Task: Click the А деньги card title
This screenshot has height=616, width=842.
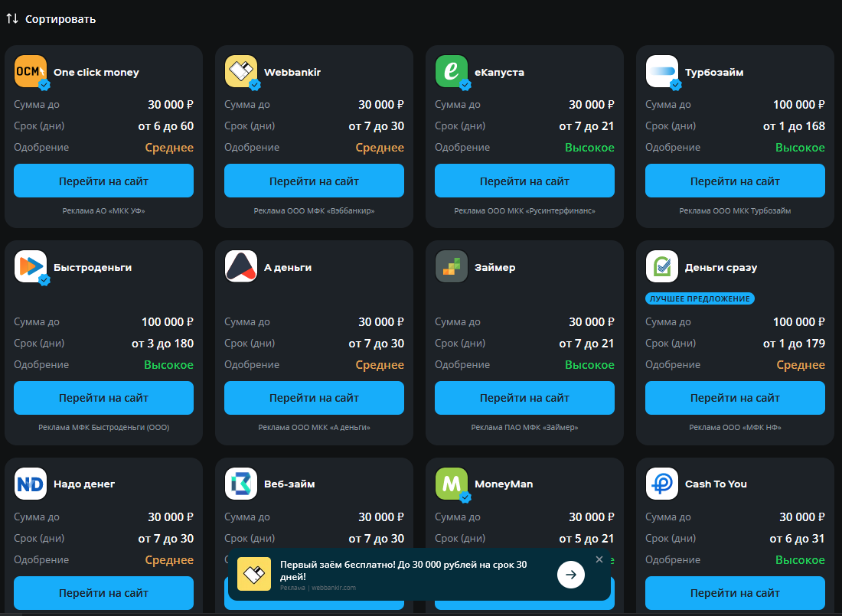Action: (288, 267)
